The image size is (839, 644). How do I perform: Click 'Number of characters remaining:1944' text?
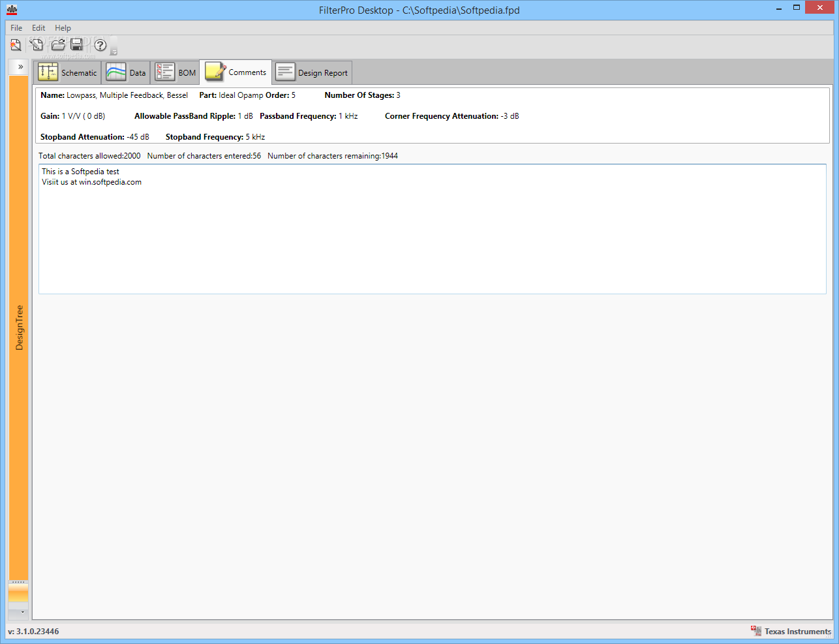coord(333,156)
